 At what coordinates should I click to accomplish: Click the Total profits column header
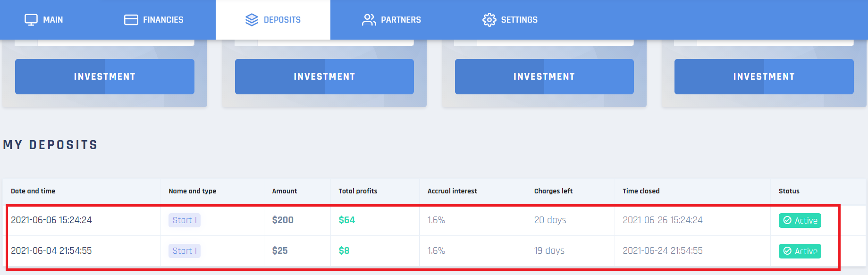point(358,191)
